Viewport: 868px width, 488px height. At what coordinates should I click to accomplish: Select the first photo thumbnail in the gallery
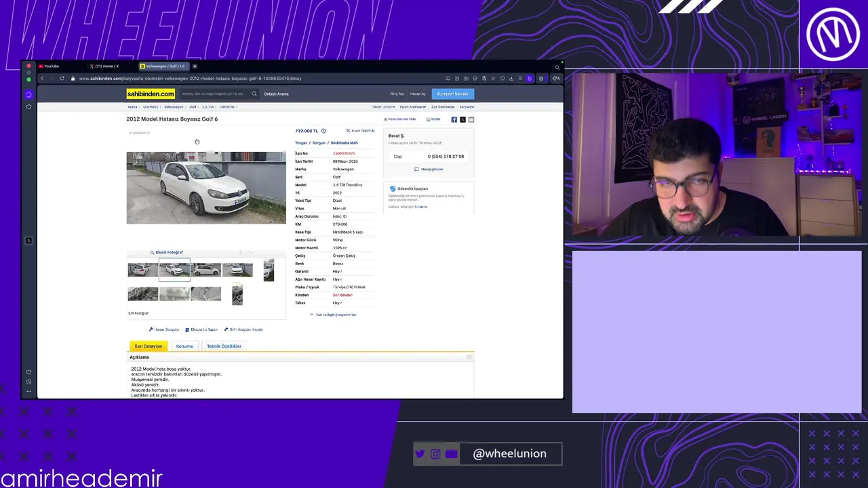pyautogui.click(x=142, y=270)
